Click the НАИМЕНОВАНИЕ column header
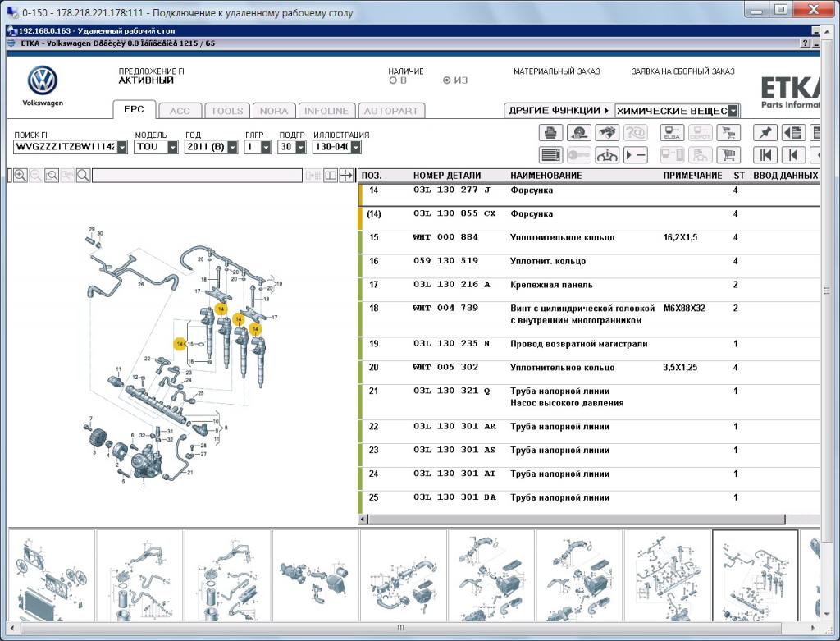This screenshot has width=840, height=641. coord(546,176)
